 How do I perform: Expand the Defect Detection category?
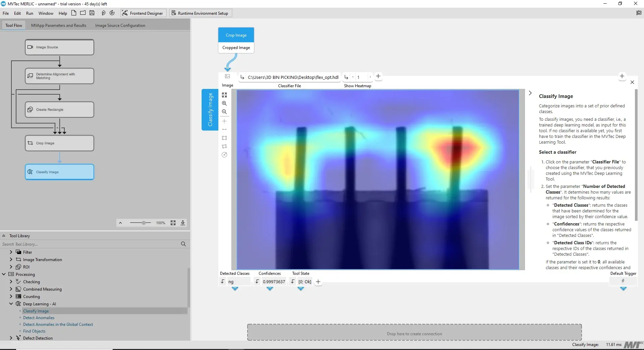click(x=11, y=338)
